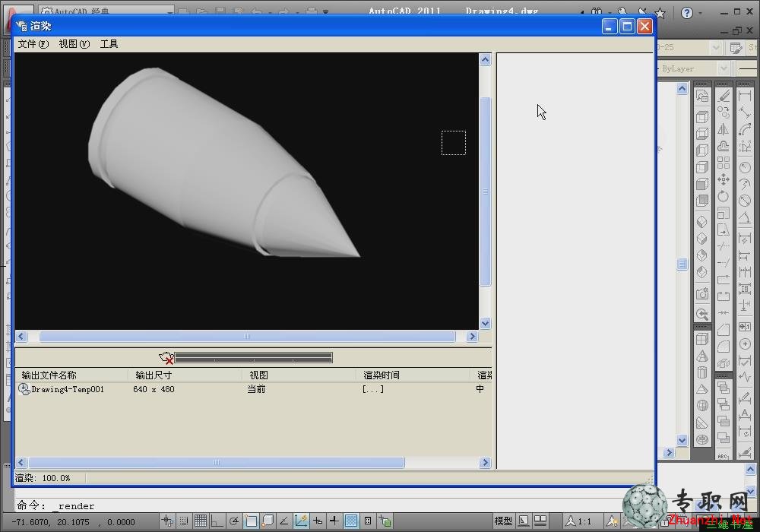Select the Erase tool
Image resolution: width=760 pixels, height=532 pixels.
[x=724, y=96]
